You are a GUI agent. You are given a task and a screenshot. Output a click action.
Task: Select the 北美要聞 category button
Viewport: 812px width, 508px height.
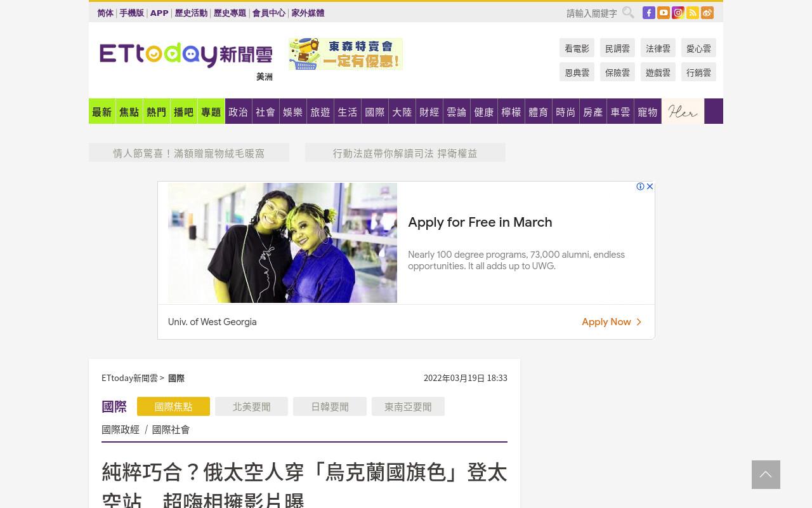[251, 406]
